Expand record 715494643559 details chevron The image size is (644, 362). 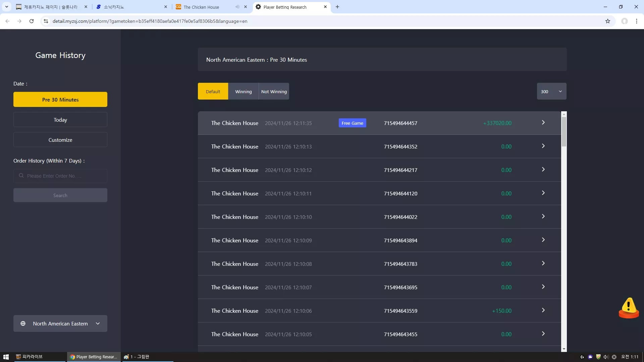pos(543,310)
